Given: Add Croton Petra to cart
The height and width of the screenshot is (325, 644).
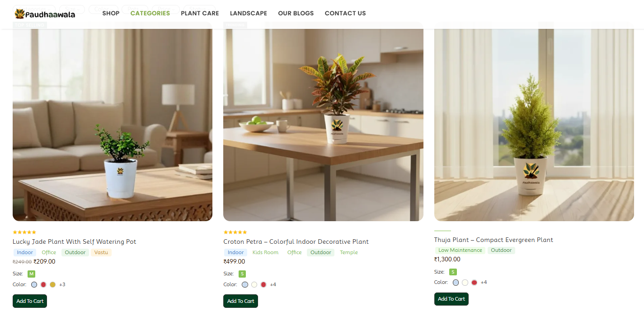Looking at the screenshot, I should coord(240,301).
